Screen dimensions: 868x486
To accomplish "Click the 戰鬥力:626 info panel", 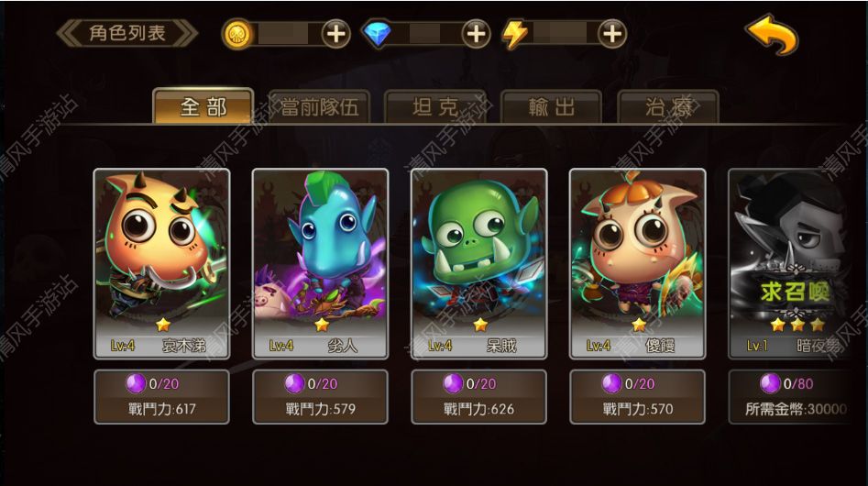I will [478, 397].
